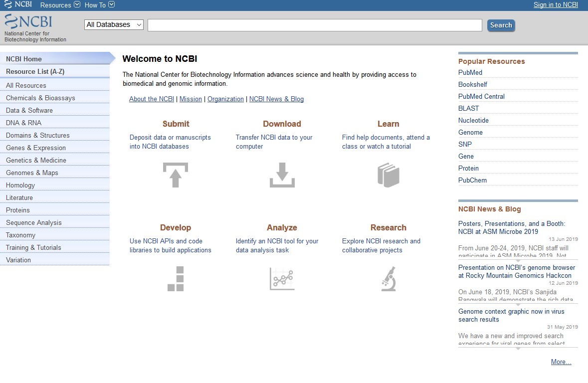The height and width of the screenshot is (383, 588).
Task: Click the Submit upload arrow icon
Action: tap(175, 175)
